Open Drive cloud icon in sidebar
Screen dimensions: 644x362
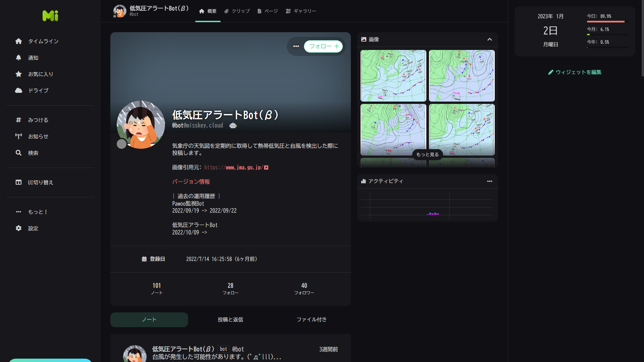pyautogui.click(x=19, y=90)
